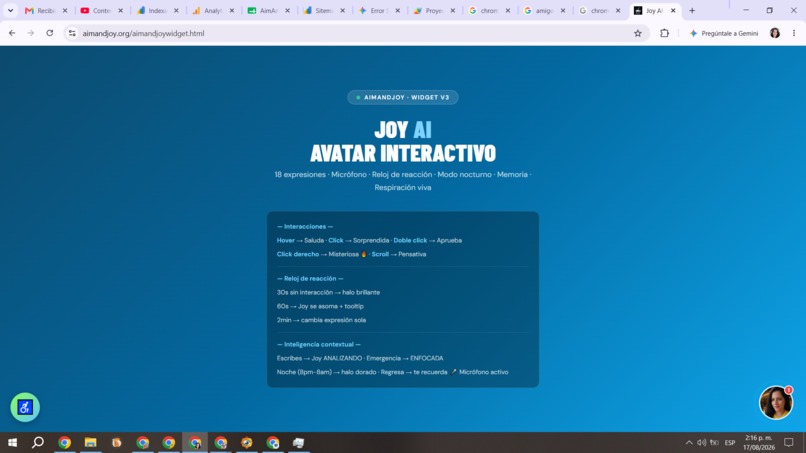Image resolution: width=806 pixels, height=453 pixels.
Task: Click the AIMANDJOY · WIDGET V3 badge
Action: coord(403,97)
